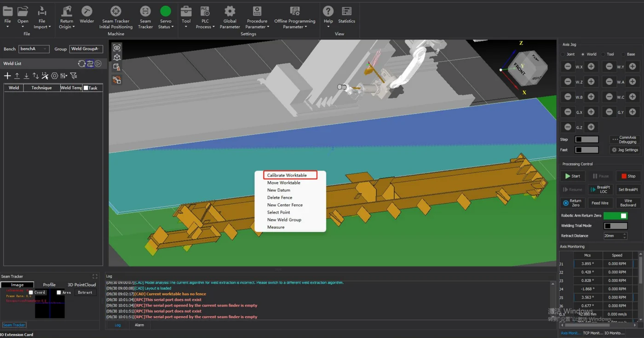The height and width of the screenshot is (338, 644).
Task: Click the Stop processing button
Action: (628, 176)
